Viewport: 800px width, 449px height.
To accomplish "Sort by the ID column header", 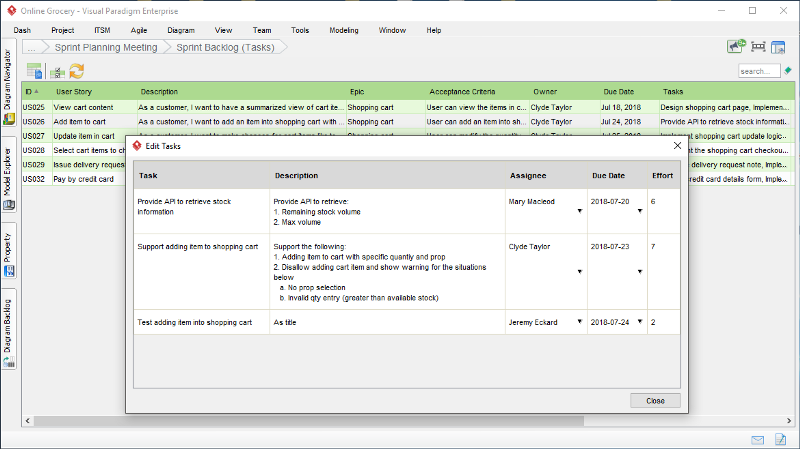I will coord(30,91).
